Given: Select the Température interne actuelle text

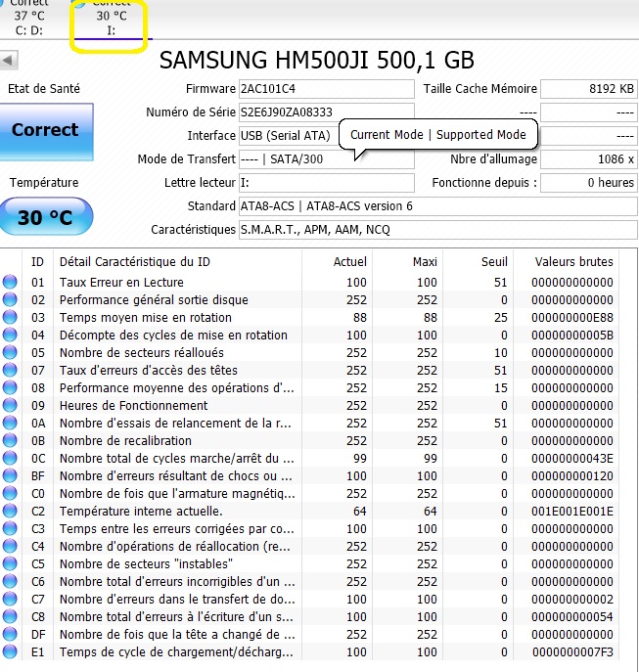Looking at the screenshot, I should click(141, 512).
